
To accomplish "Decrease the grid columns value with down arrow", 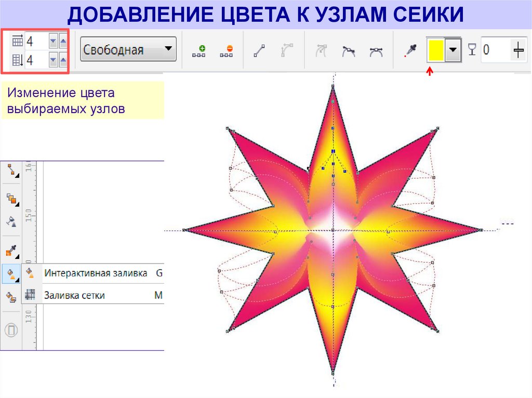I will click(53, 42).
